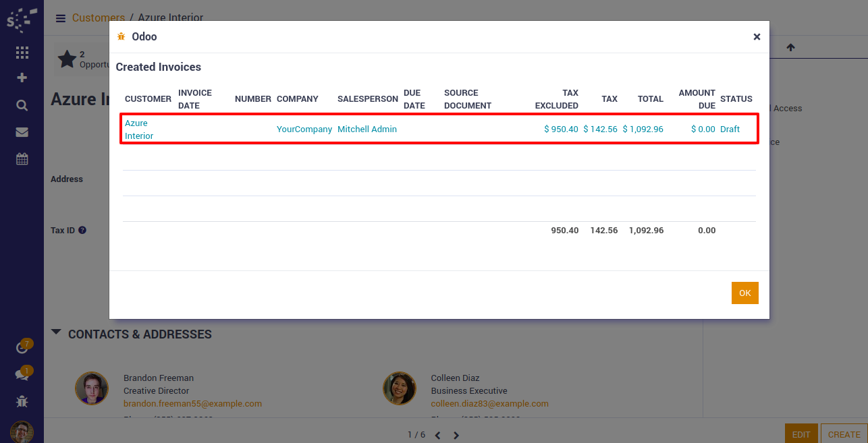Open Brandon Freeman's contact avatar
Screen dimensions: 868x443
(92, 388)
